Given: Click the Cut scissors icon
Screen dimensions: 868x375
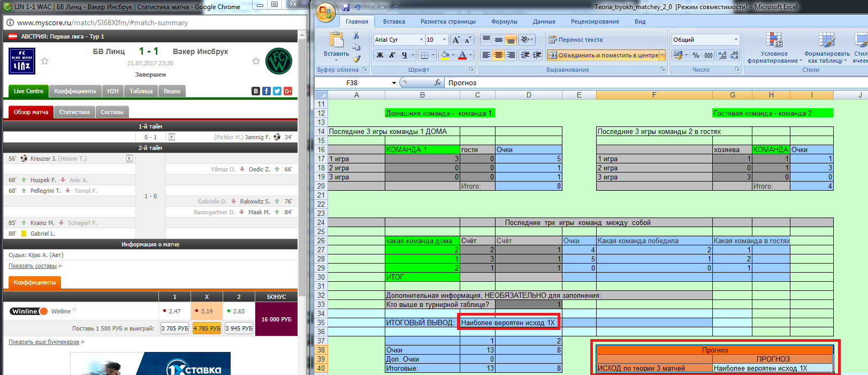Looking at the screenshot, I should (x=356, y=35).
